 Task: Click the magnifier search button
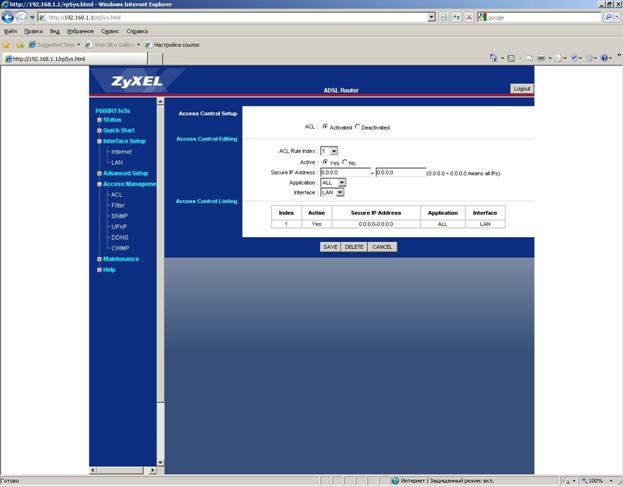608,17
